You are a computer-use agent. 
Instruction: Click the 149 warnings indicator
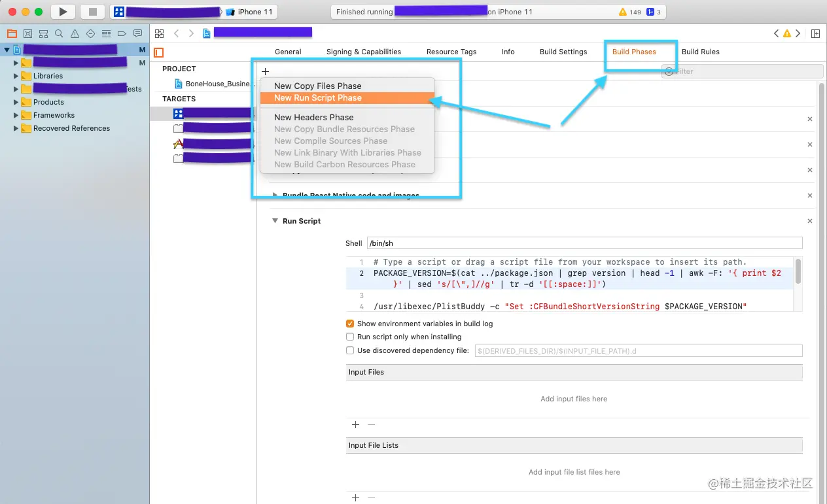coord(629,12)
